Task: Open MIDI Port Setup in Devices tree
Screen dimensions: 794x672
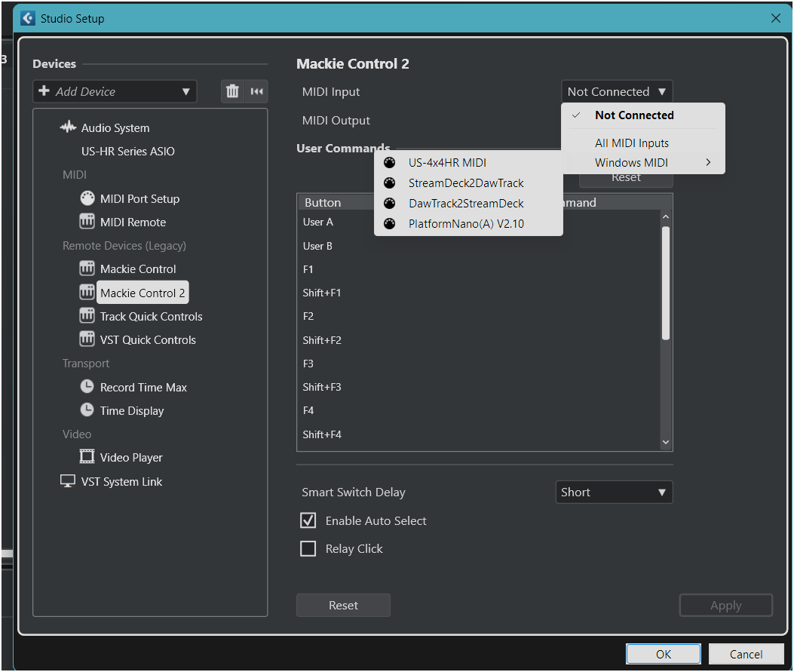Action: click(x=139, y=198)
